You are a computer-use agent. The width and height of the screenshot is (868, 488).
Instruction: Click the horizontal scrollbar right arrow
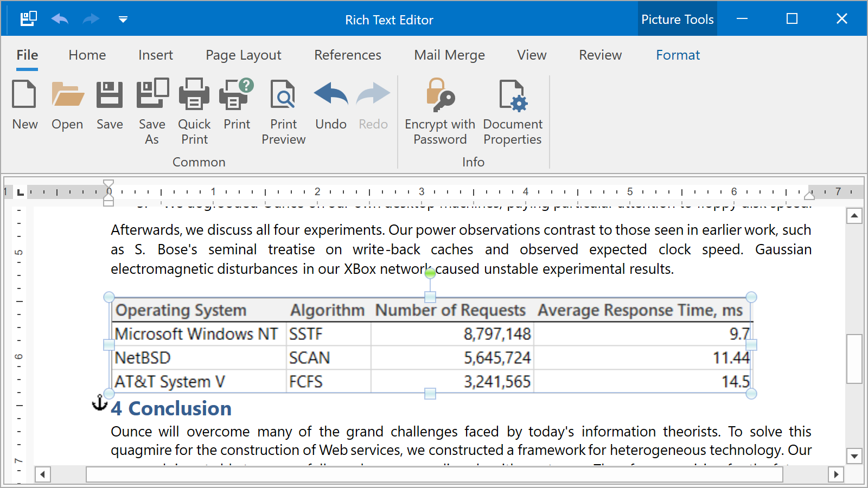[x=836, y=475]
